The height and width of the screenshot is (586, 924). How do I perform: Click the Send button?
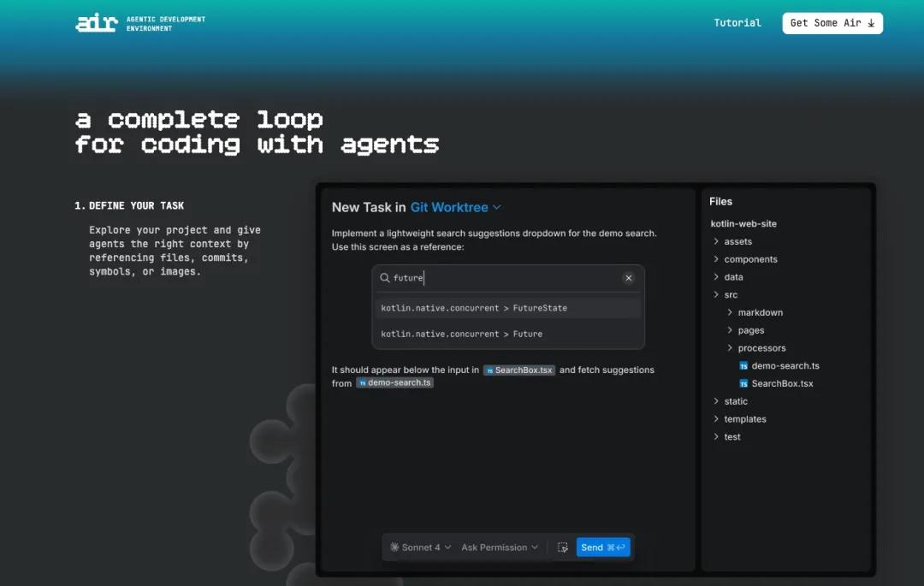(603, 547)
